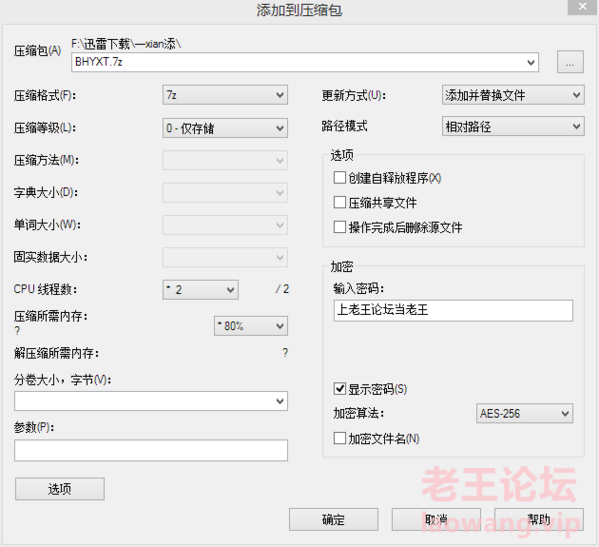This screenshot has width=599, height=547.
Task: Click the 选项 button at bottom left
Action: pyautogui.click(x=60, y=489)
